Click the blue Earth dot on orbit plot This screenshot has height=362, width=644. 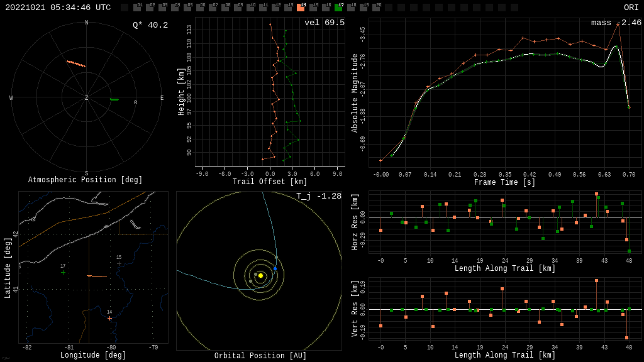275,269
